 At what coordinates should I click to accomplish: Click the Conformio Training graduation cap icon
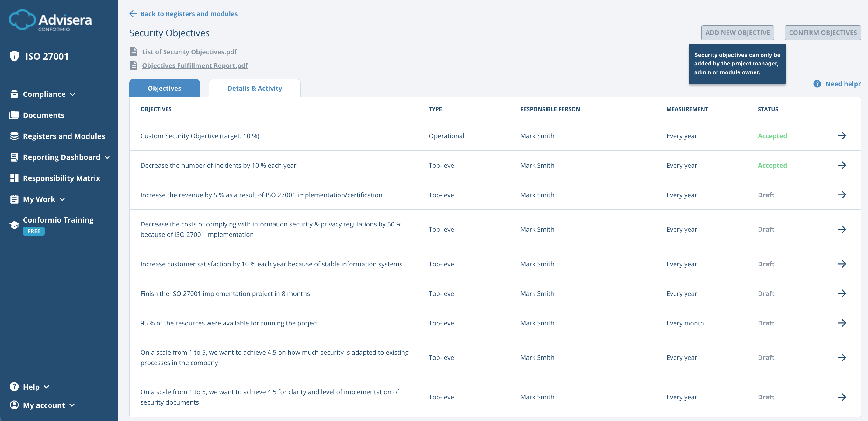tap(14, 225)
